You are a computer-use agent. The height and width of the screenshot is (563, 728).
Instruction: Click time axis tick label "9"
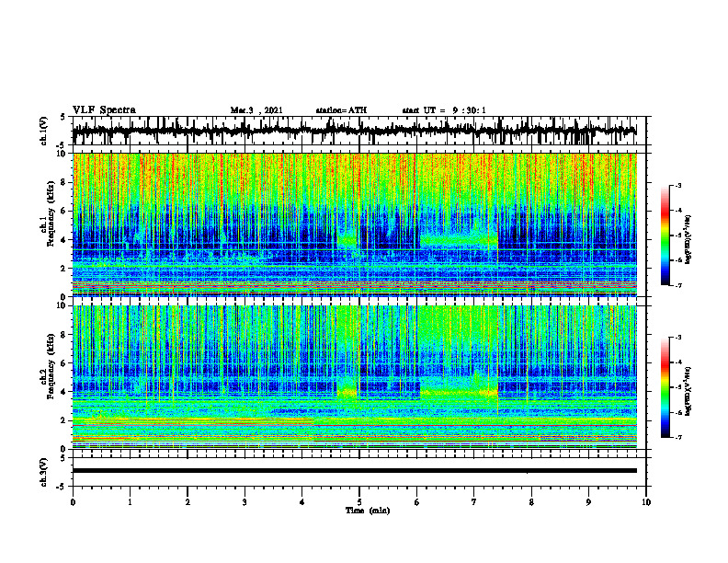coord(588,502)
